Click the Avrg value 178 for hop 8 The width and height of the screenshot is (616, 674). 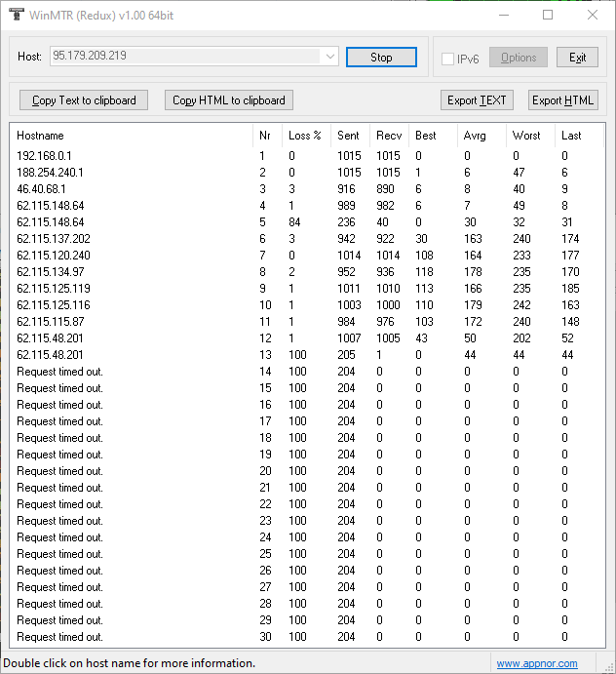[x=473, y=272]
